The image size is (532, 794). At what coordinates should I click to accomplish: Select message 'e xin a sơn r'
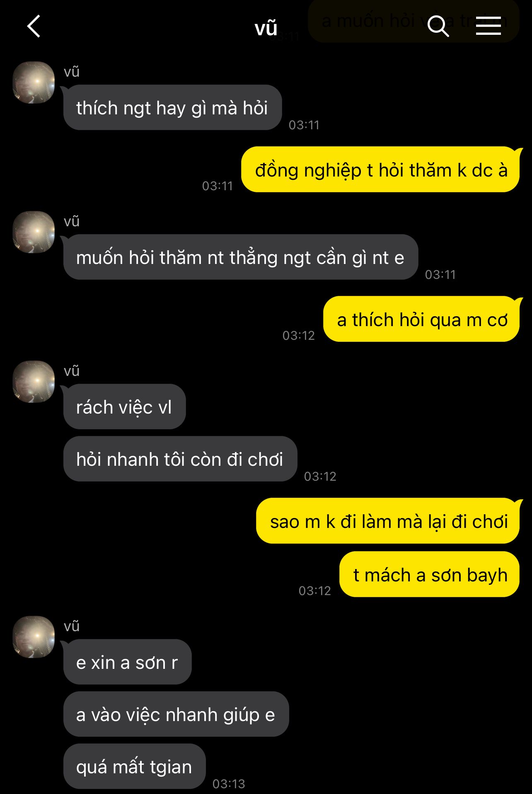127,662
